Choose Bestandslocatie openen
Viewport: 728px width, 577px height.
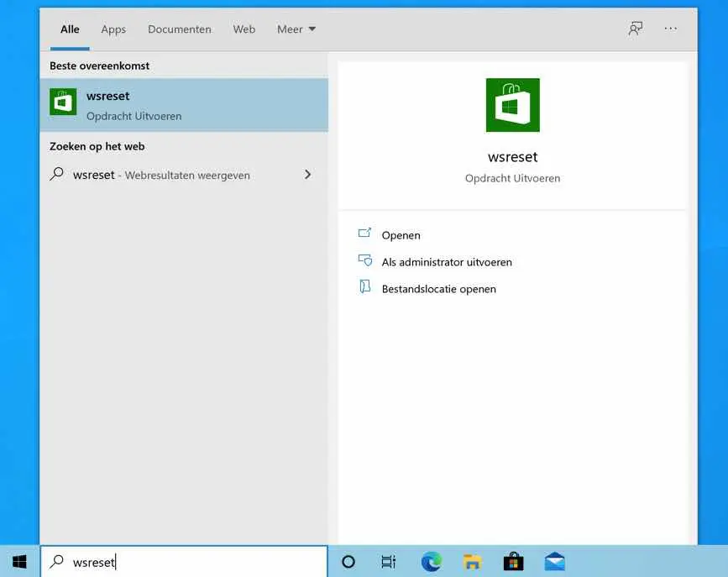click(x=439, y=289)
